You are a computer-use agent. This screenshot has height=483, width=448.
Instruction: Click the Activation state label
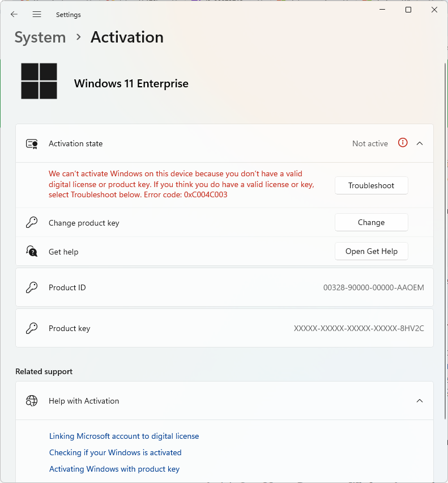[x=76, y=143]
